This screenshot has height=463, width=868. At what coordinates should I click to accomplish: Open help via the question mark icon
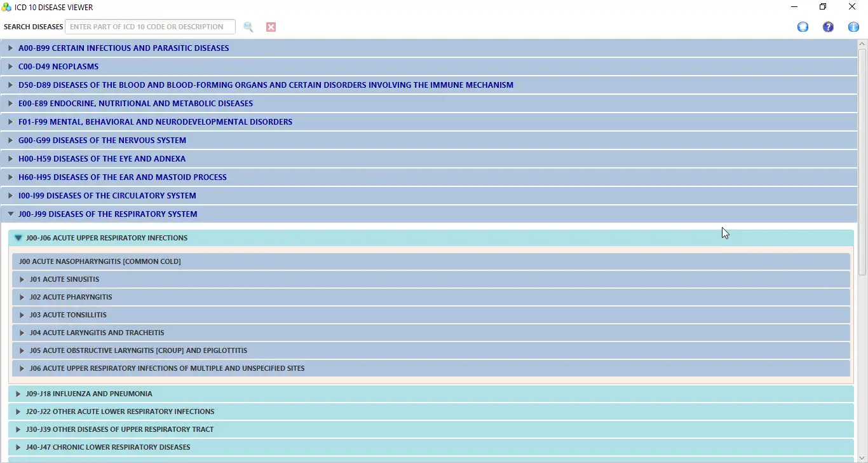coord(828,27)
